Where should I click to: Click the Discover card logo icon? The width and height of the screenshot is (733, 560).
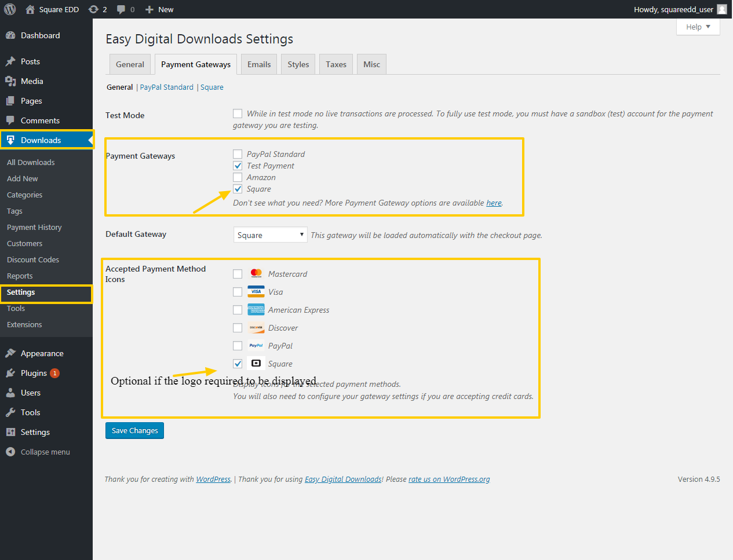point(256,327)
